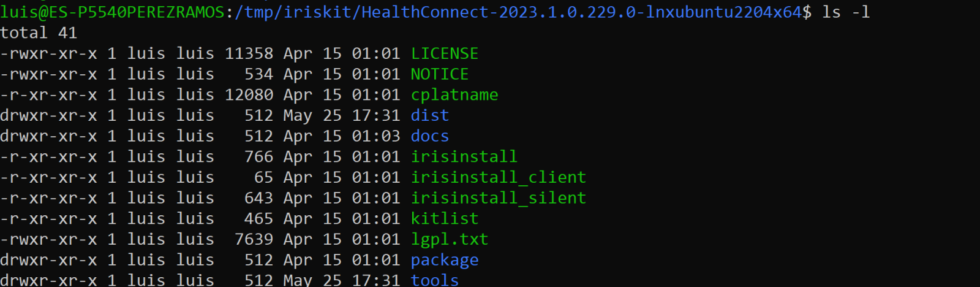Screen dimensions: 980x287
Task: Click the NOTICE file entry
Action: (x=439, y=74)
